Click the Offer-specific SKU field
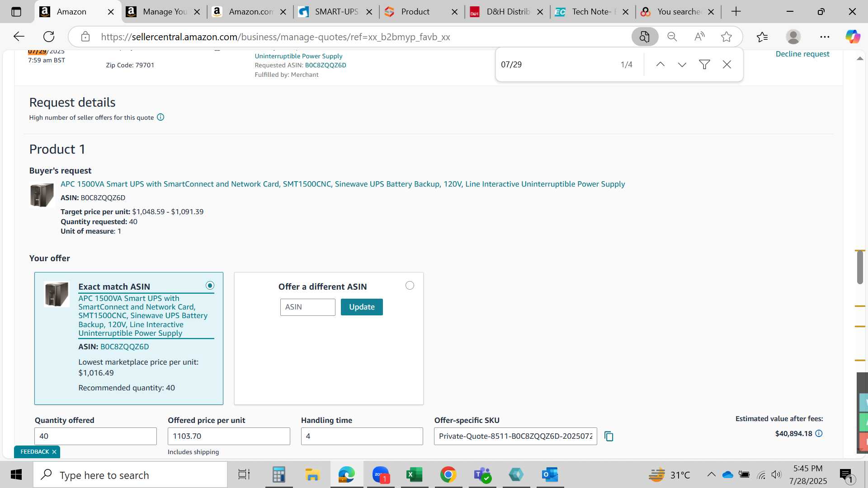The width and height of the screenshot is (868, 488). tap(515, 436)
